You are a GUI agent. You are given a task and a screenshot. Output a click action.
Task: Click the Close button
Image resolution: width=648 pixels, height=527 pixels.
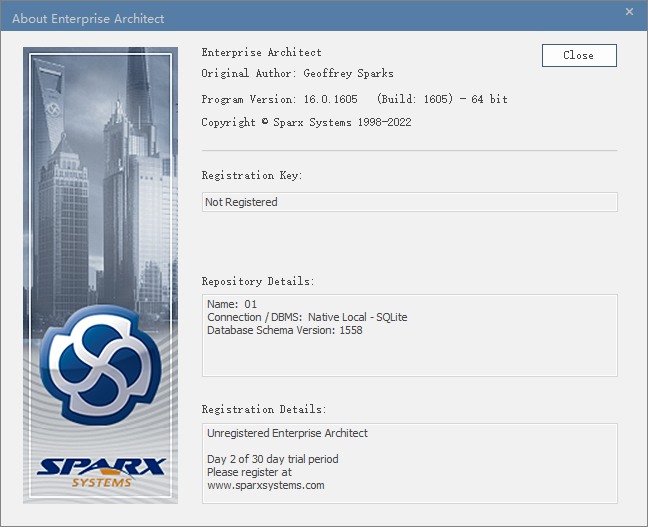point(579,55)
